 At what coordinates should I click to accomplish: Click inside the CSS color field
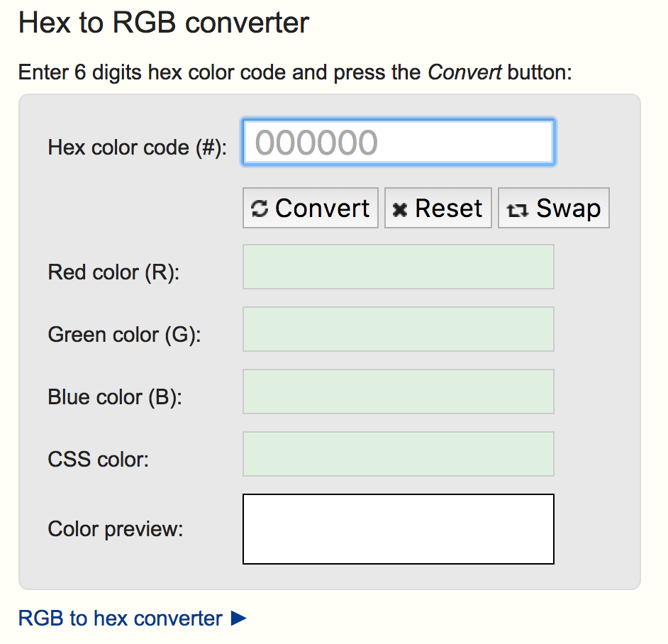[x=398, y=453]
